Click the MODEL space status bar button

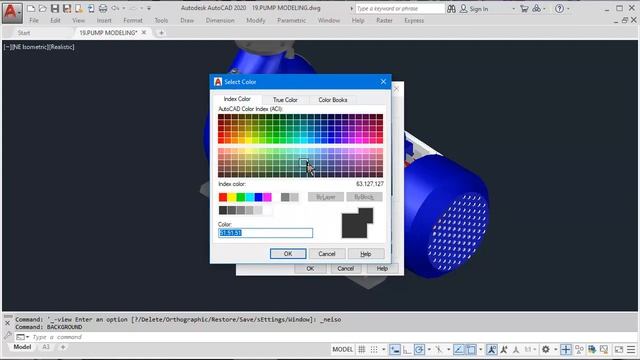click(342, 349)
